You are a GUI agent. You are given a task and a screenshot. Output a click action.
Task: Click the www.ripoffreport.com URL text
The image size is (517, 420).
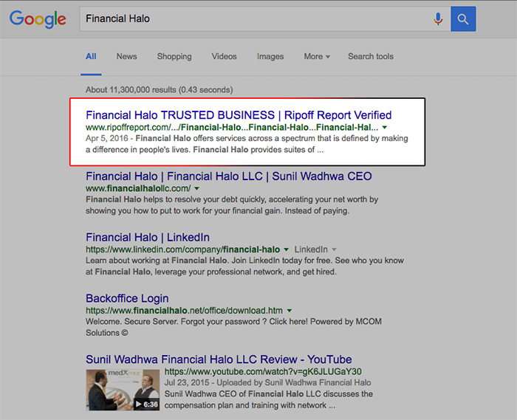232,127
